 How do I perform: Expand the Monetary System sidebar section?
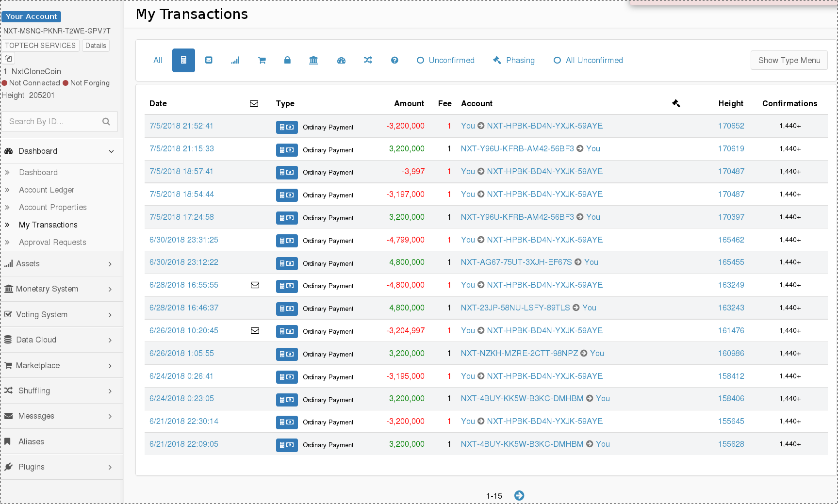pos(62,289)
